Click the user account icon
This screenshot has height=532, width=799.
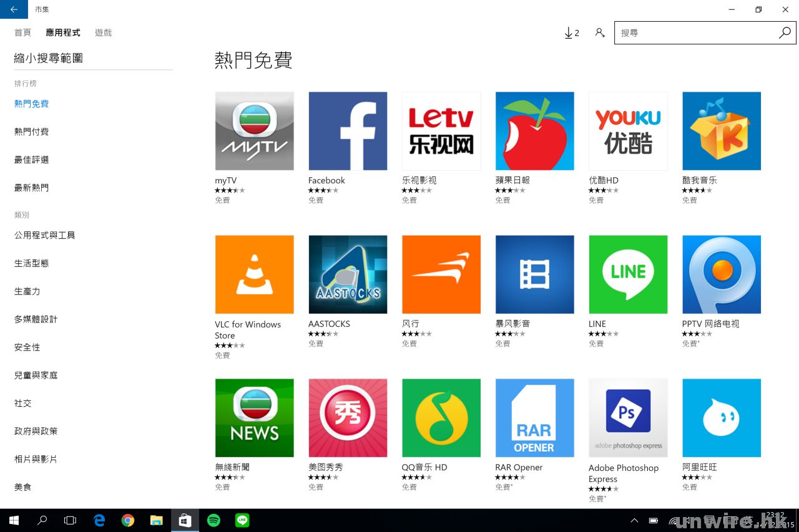600,33
